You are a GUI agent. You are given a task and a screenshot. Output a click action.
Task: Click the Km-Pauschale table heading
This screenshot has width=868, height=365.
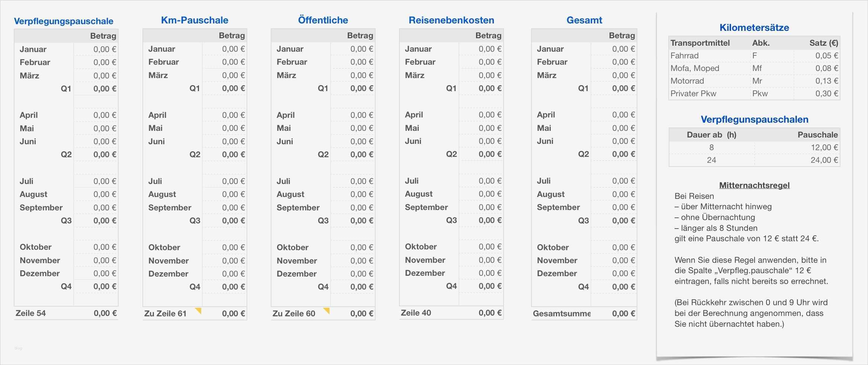pyautogui.click(x=195, y=20)
